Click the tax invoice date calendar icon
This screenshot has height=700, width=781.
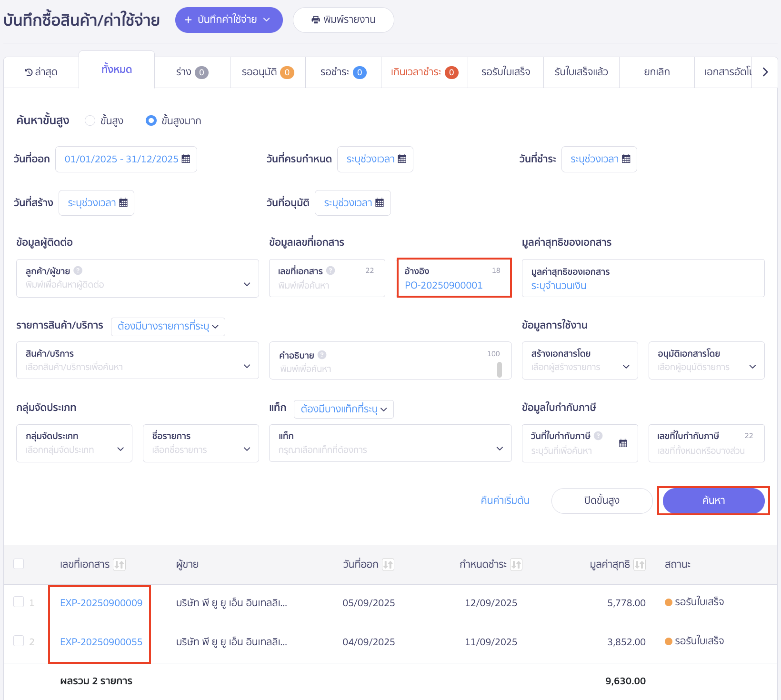click(623, 443)
